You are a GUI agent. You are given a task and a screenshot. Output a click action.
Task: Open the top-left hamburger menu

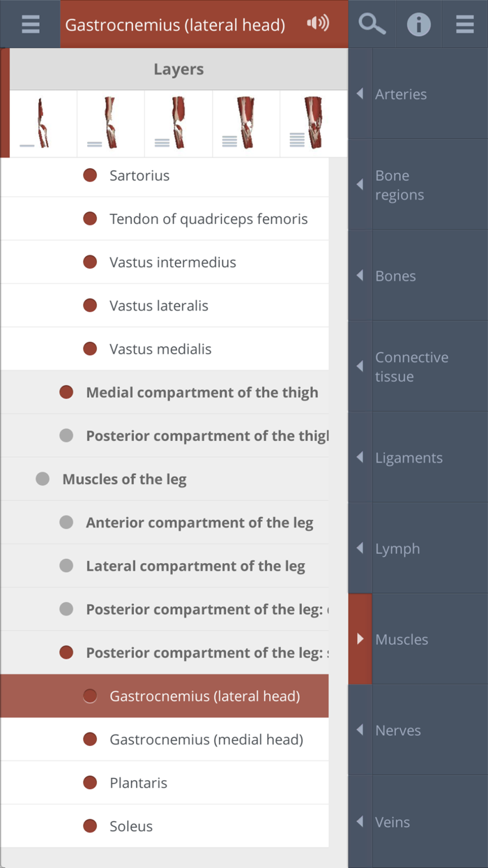coord(30,24)
